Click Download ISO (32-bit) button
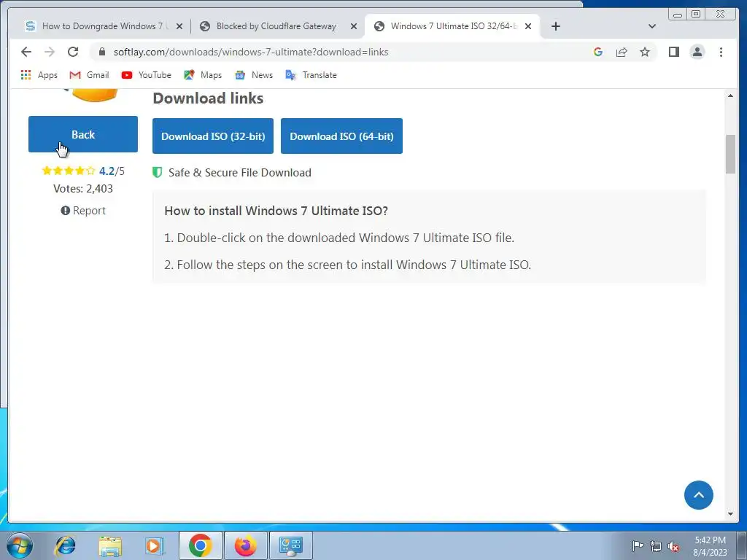 (x=213, y=136)
